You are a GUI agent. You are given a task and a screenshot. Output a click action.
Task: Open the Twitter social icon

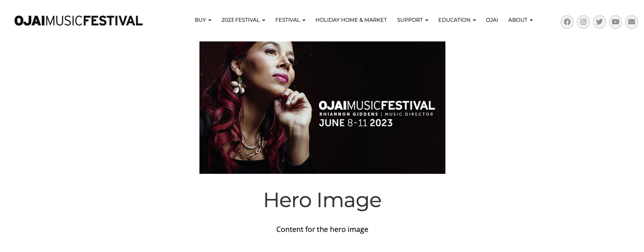[x=600, y=22]
